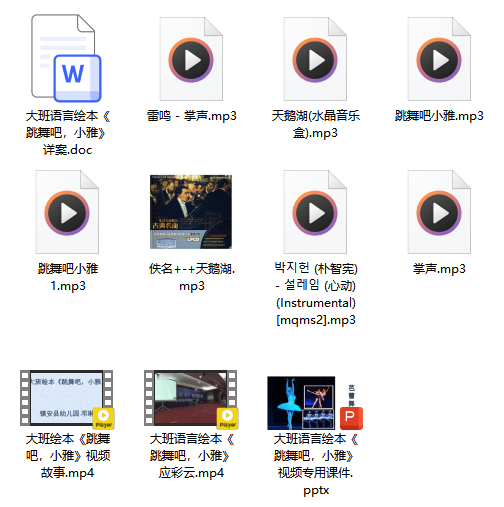Click the file name 雷鸣 - 掌声.mp3
Image resolution: width=504 pixels, height=507 pixels.
coord(191,116)
